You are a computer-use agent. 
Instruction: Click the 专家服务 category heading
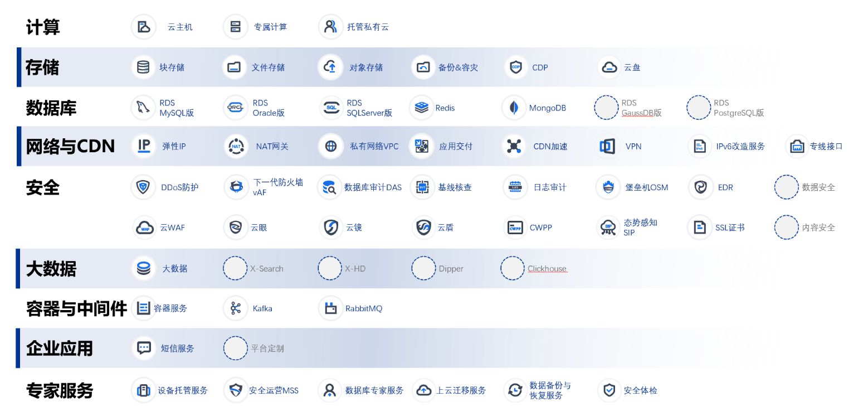point(60,390)
